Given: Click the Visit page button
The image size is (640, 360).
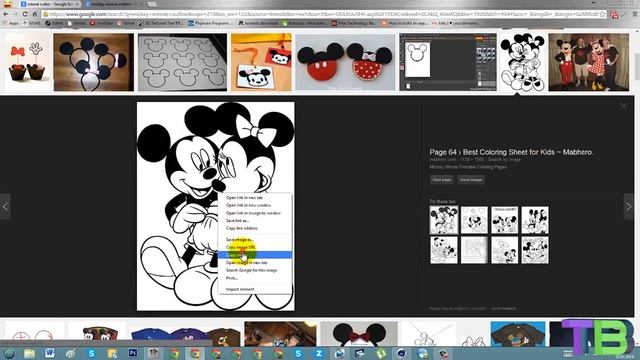Looking at the screenshot, I should tap(442, 180).
